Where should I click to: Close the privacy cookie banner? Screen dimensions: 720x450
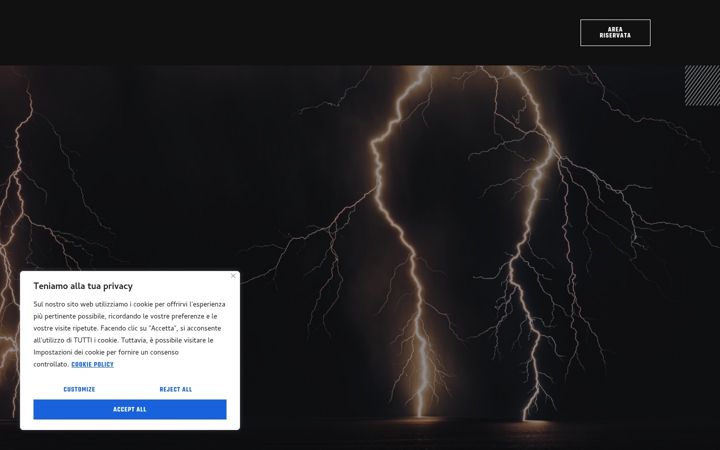pos(233,276)
